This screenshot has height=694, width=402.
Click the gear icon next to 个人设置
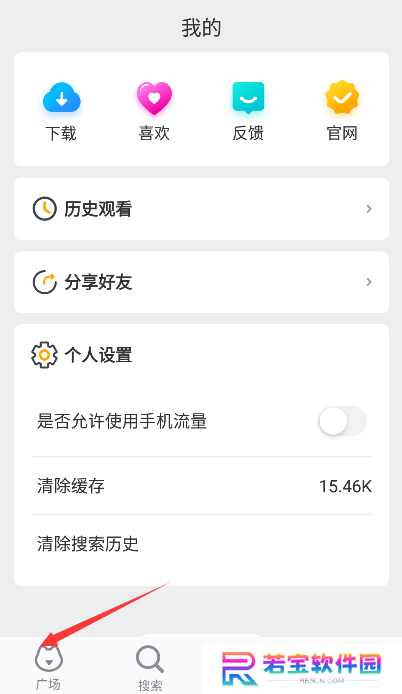click(44, 355)
